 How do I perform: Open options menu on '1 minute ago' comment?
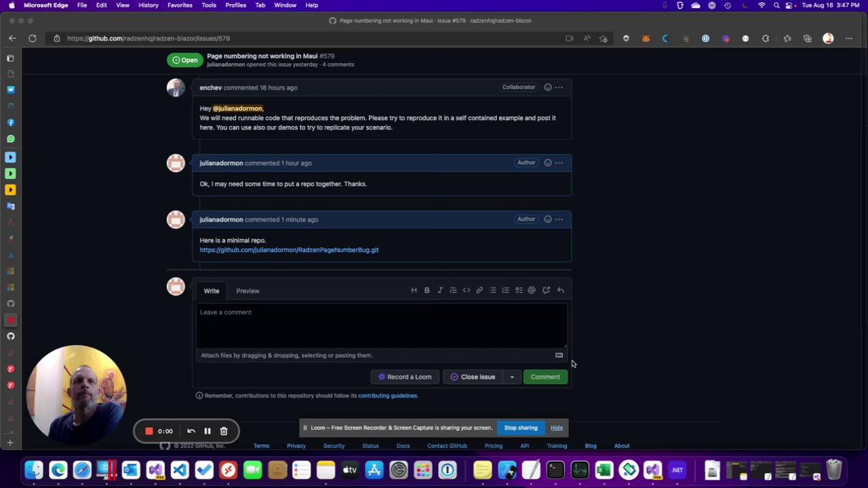tap(559, 219)
